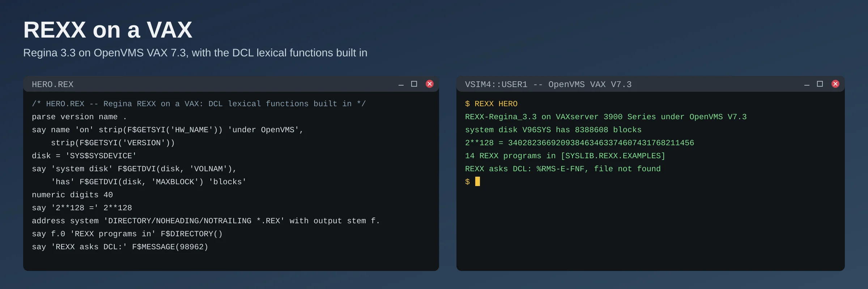This screenshot has width=868, height=289.
Task: Click the address system DIRECTORY/NOHEADING line
Action: click(206, 221)
